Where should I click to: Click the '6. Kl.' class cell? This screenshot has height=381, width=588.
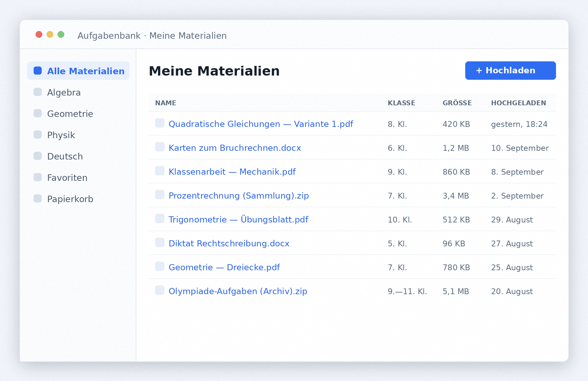click(x=397, y=148)
